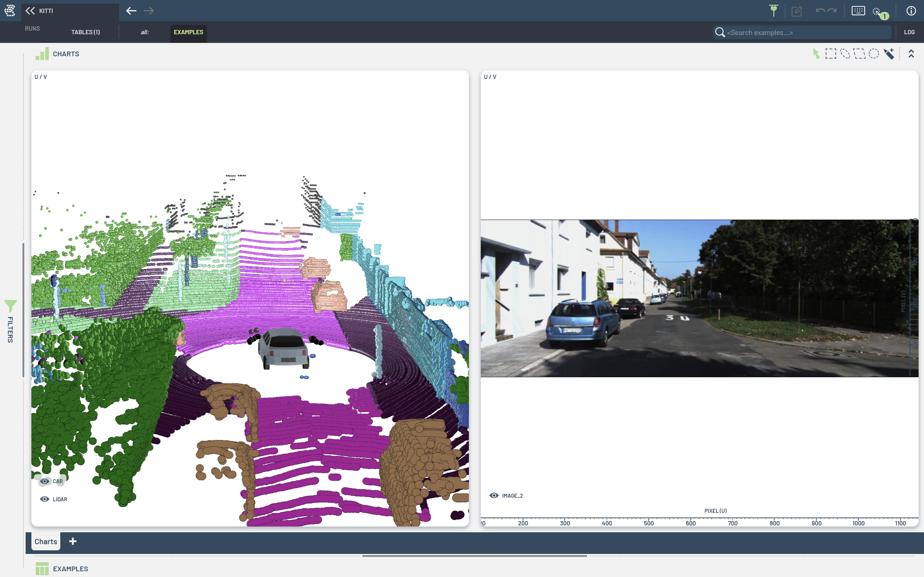
Task: Collapse the Charts section with double chevron
Action: [911, 54]
